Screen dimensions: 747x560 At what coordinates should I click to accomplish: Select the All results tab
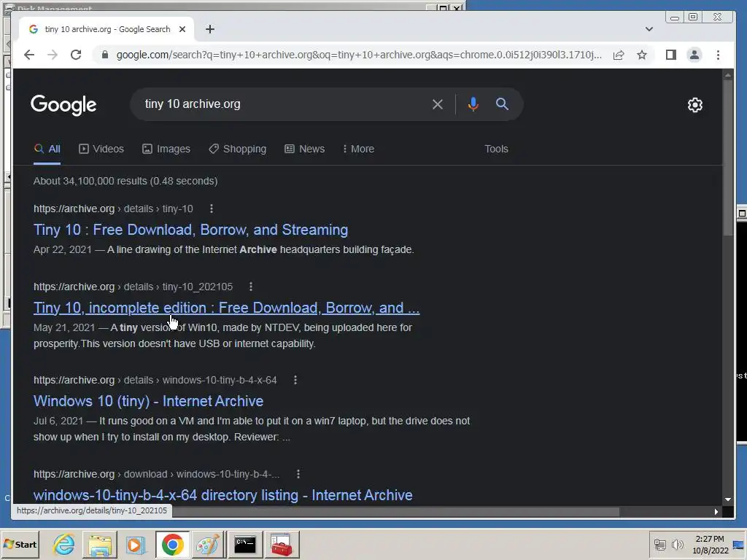click(47, 149)
